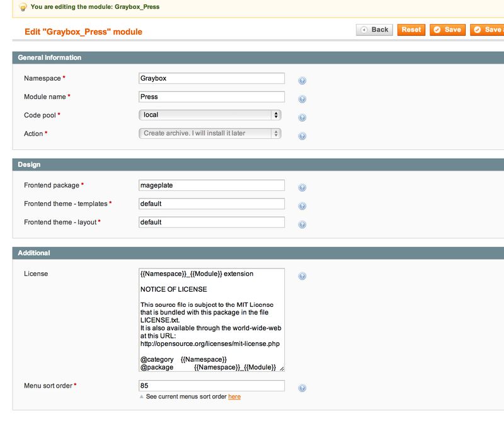The height and width of the screenshot is (433, 504).
Task: Focus the Namespace input field
Action: (211, 78)
